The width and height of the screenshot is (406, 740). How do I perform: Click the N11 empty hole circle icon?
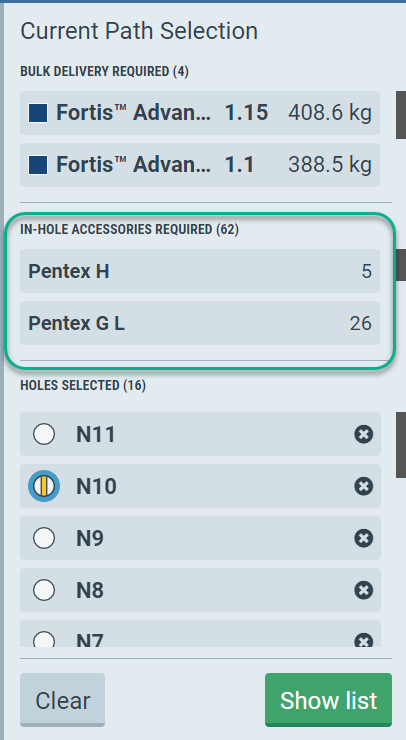coord(44,434)
